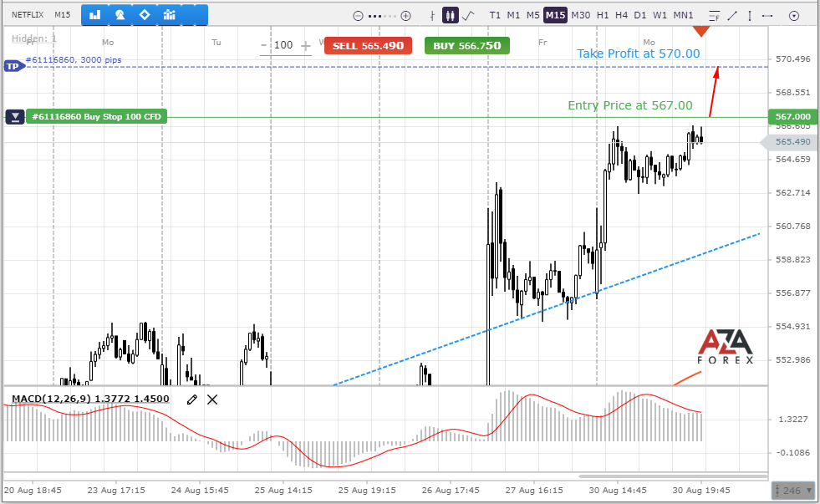Select the vertical line drawing tool

[750, 16]
